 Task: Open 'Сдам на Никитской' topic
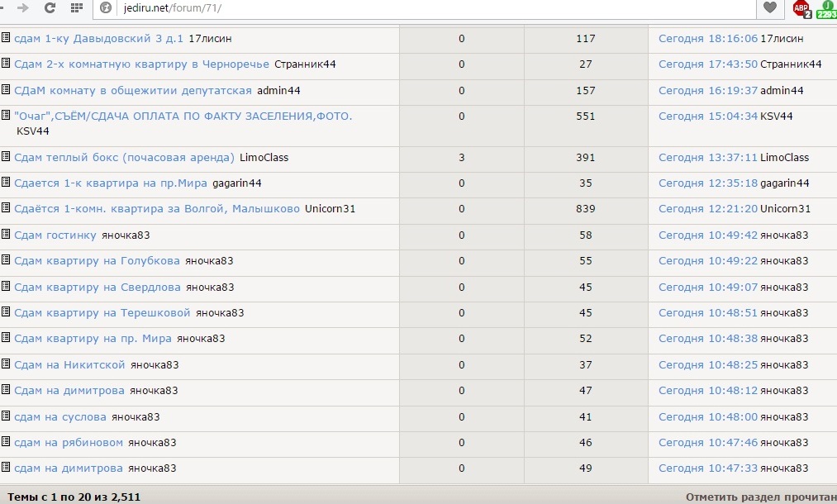tap(69, 365)
